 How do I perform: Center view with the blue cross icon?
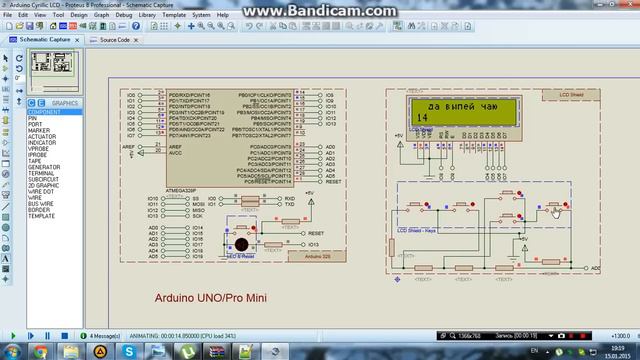191,26
